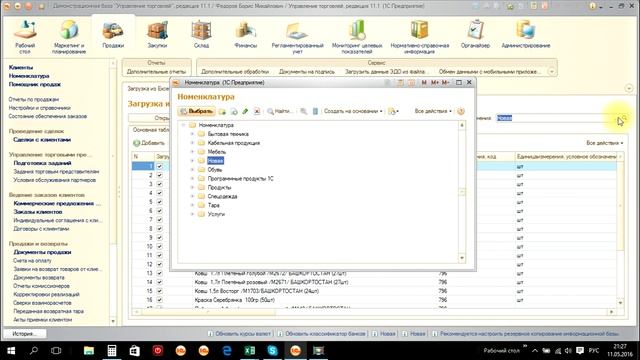Open Заказы клиентов in navigation

(38, 212)
